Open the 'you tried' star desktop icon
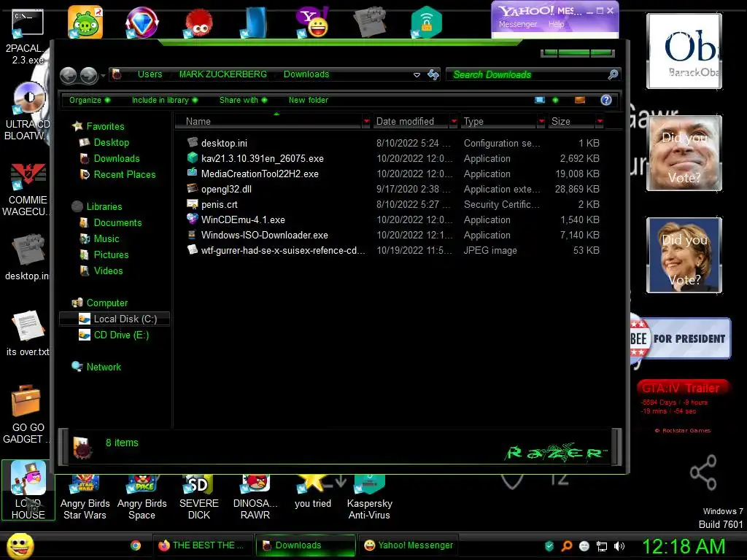This screenshot has height=560, width=747. pos(312,493)
